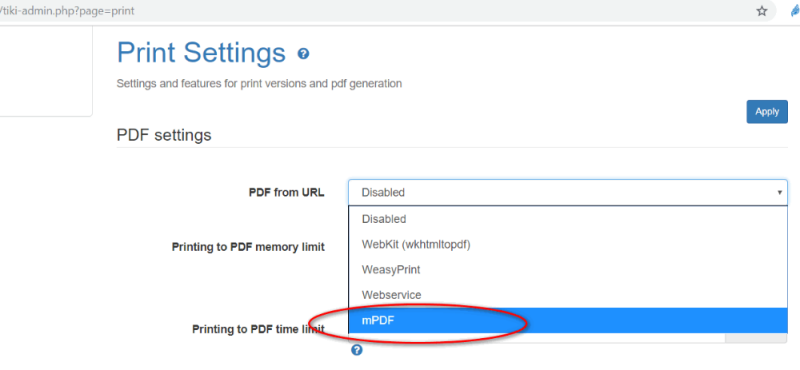This screenshot has height=370, width=800.
Task: Click the feather extension icon in browser toolbar
Action: tap(795, 11)
